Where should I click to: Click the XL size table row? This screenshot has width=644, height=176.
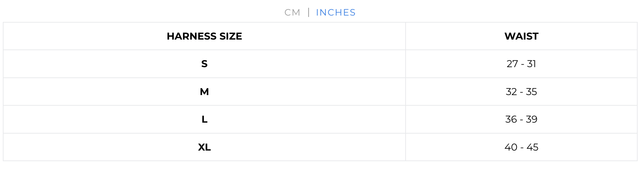320,147
